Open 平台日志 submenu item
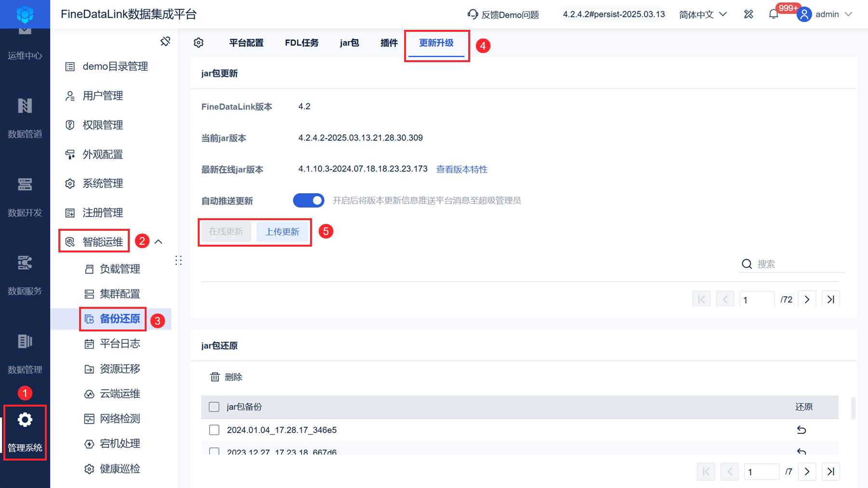This screenshot has height=488, width=868. click(x=120, y=344)
